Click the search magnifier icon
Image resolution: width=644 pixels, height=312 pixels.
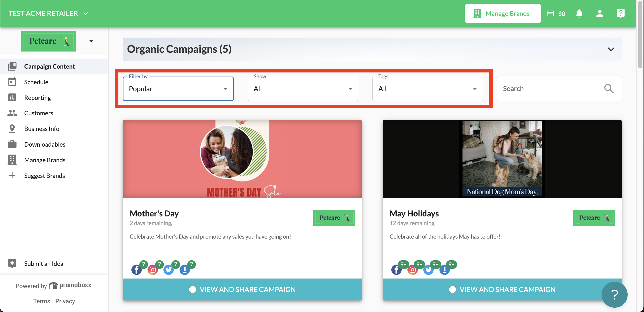[x=608, y=89]
